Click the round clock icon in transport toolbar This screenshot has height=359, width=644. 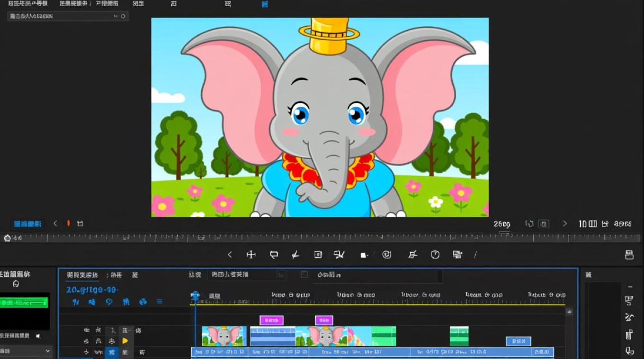[x=435, y=255]
